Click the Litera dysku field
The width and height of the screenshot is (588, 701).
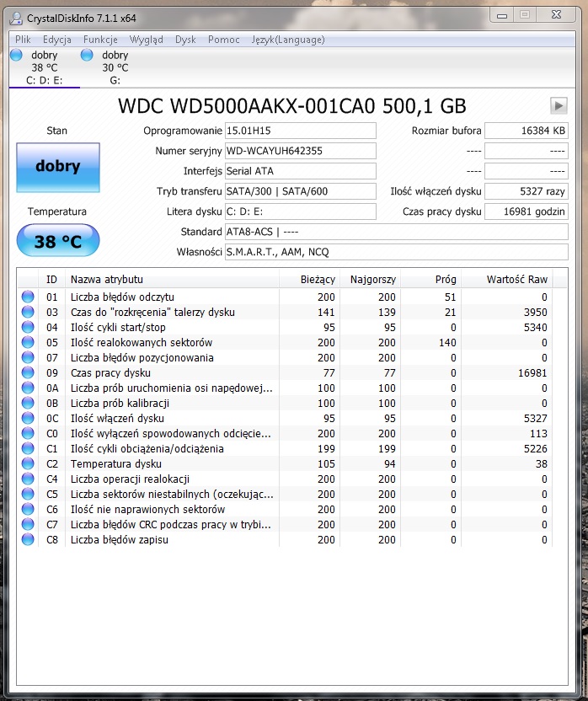point(301,211)
